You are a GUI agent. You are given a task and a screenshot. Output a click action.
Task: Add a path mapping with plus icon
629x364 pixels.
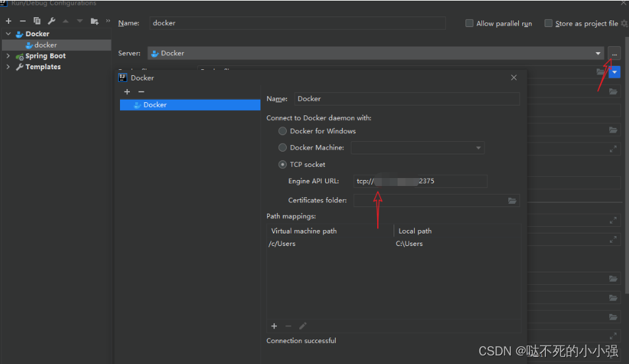coord(274,326)
